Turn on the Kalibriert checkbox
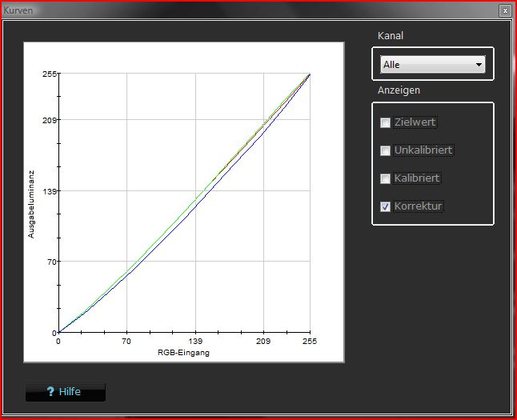 click(386, 178)
